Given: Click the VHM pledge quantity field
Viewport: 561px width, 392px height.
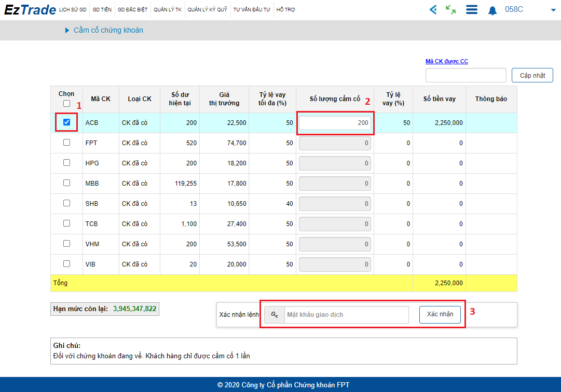Looking at the screenshot, I should click(x=335, y=244).
